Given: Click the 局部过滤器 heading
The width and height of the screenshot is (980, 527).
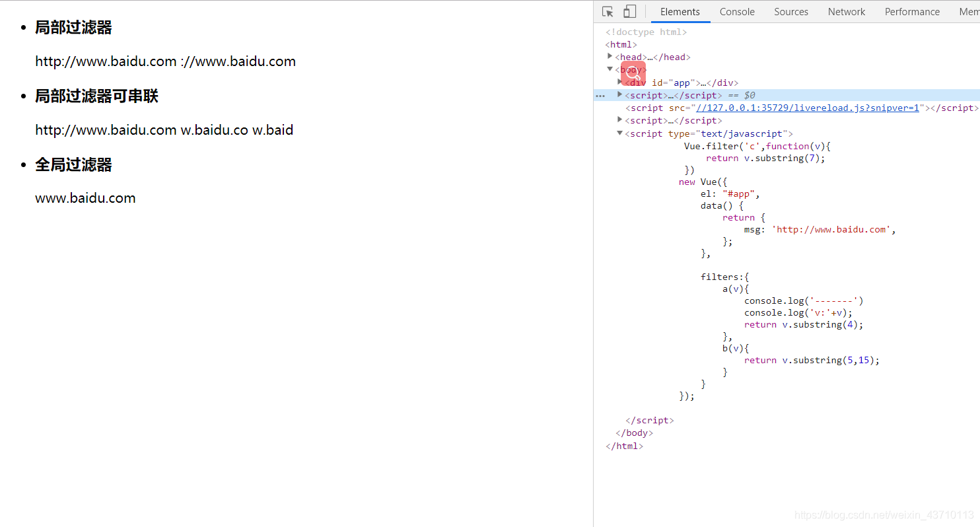Looking at the screenshot, I should pos(73,27).
